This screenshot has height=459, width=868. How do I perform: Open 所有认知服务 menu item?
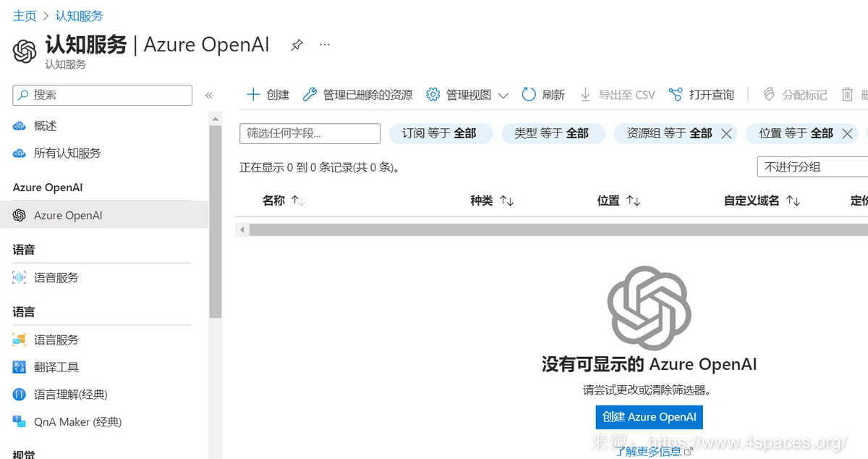point(67,153)
